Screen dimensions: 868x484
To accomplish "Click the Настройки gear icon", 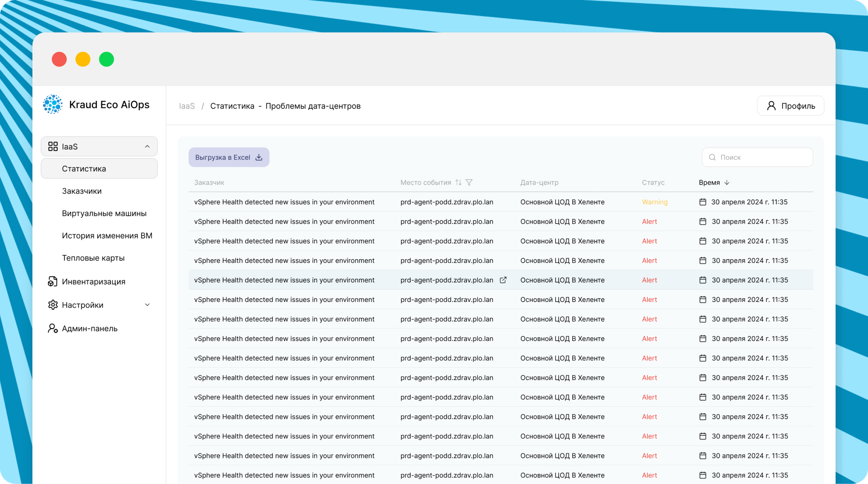I will [x=52, y=305].
